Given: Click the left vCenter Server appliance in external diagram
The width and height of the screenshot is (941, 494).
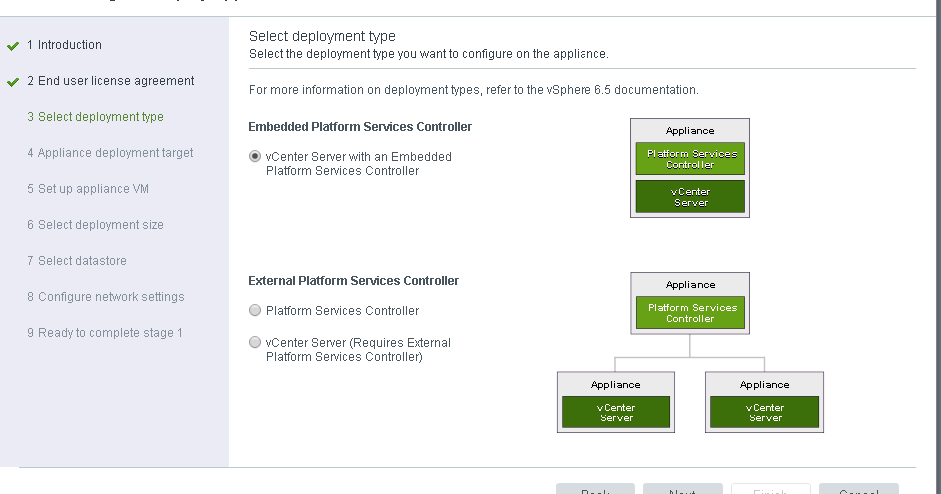Looking at the screenshot, I should click(616, 412).
